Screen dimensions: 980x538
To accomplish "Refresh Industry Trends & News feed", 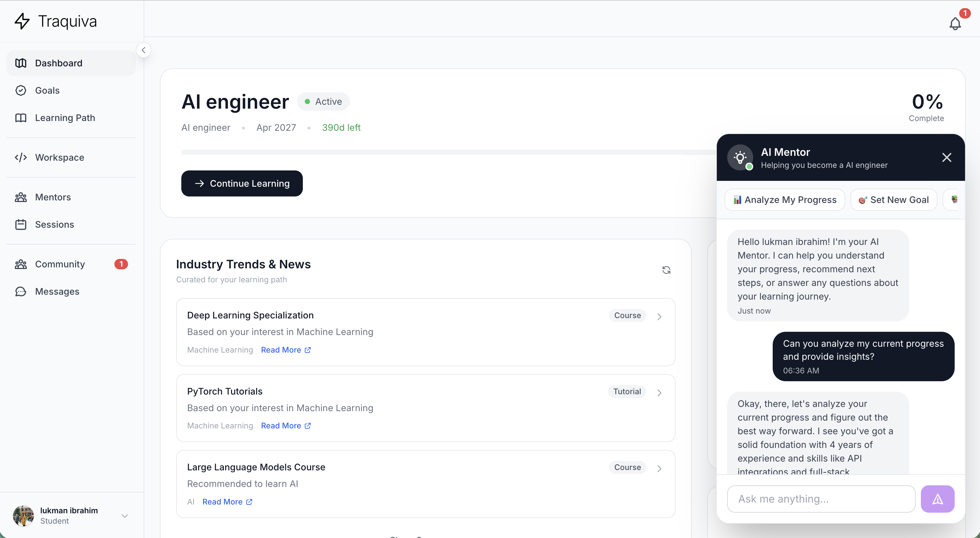I will (666, 270).
